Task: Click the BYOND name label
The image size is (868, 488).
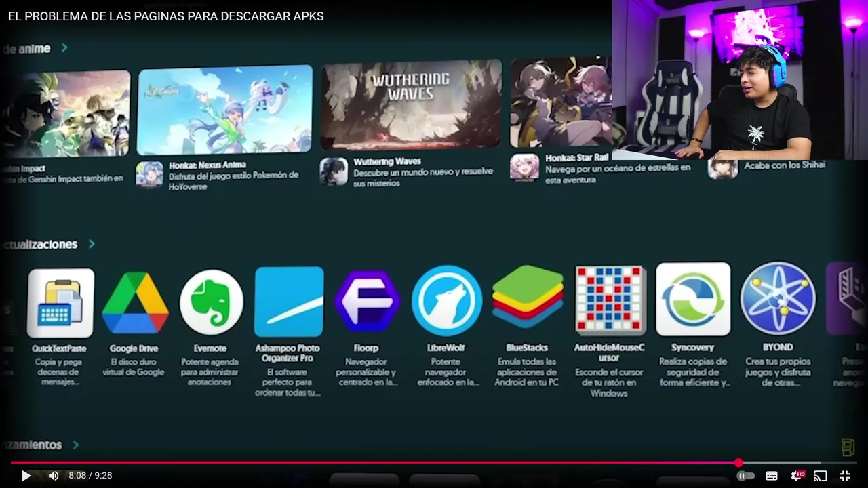Action: click(x=778, y=347)
